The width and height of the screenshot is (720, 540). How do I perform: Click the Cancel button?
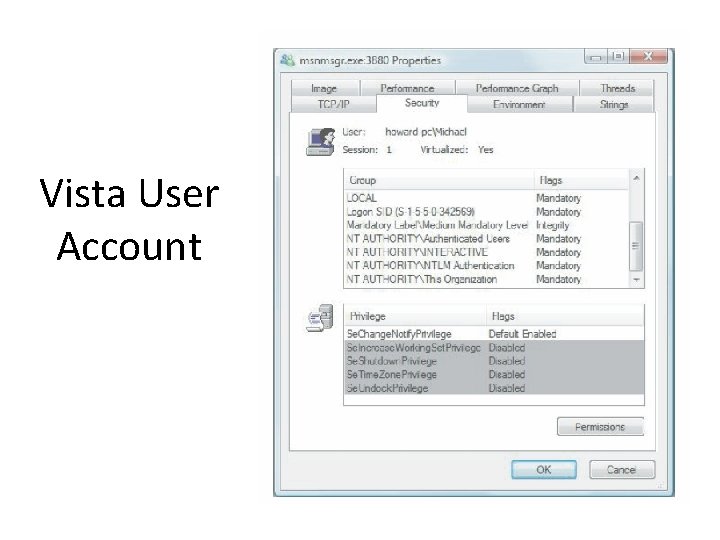[622, 470]
